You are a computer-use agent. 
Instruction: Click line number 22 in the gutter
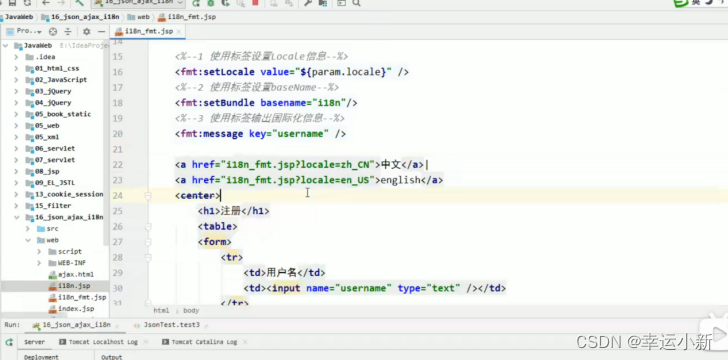click(117, 165)
